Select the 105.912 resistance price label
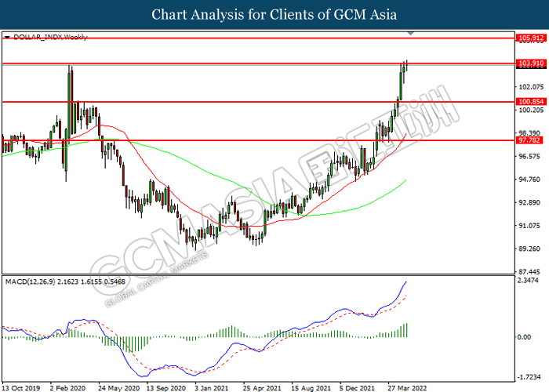549x392 pixels. 531,38
